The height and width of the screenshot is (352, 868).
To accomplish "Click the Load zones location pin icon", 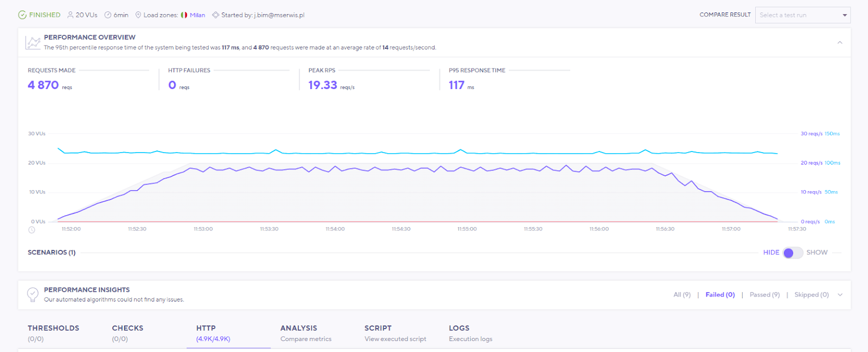I will pos(138,15).
